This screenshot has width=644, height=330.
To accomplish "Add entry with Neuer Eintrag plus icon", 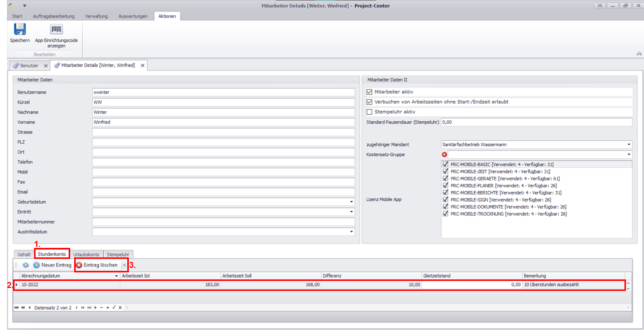I will click(x=37, y=265).
